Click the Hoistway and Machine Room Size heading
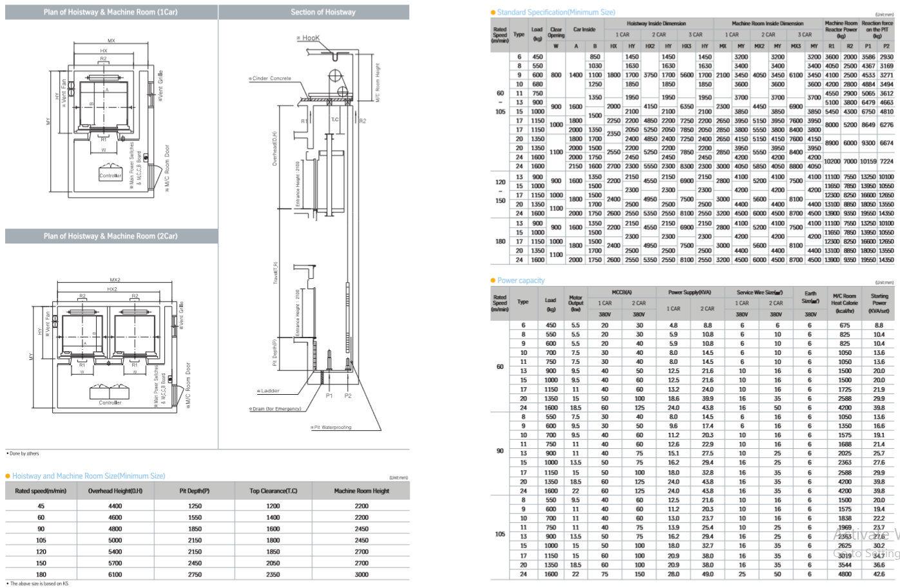Image resolution: width=900 pixels, height=588 pixels. pyautogui.click(x=88, y=476)
